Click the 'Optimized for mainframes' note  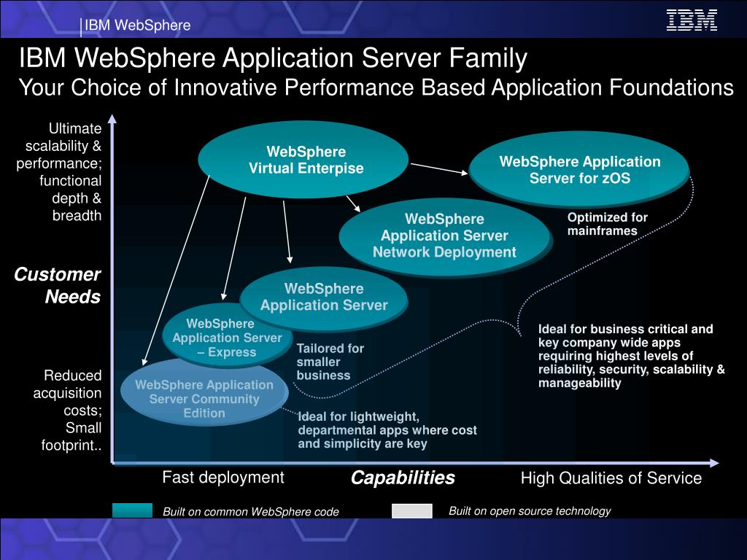608,224
